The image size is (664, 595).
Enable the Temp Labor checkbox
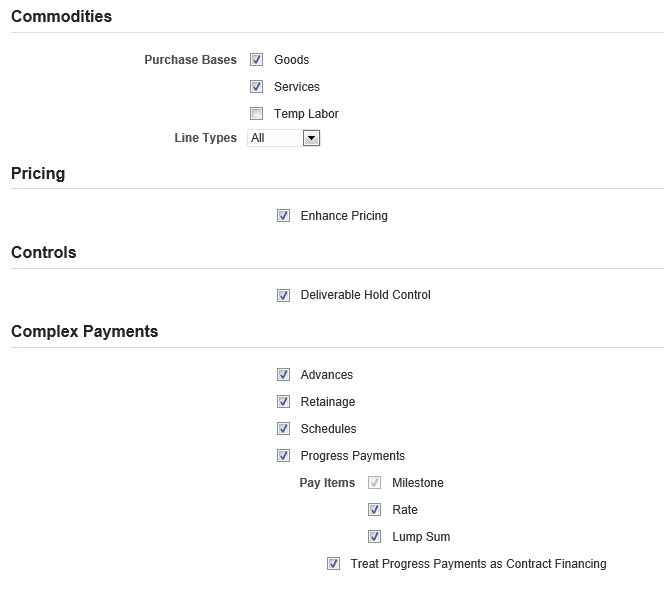click(257, 114)
